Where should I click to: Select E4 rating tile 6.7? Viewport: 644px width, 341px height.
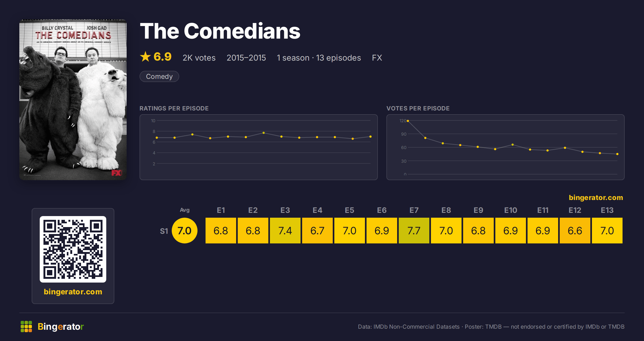(x=317, y=231)
